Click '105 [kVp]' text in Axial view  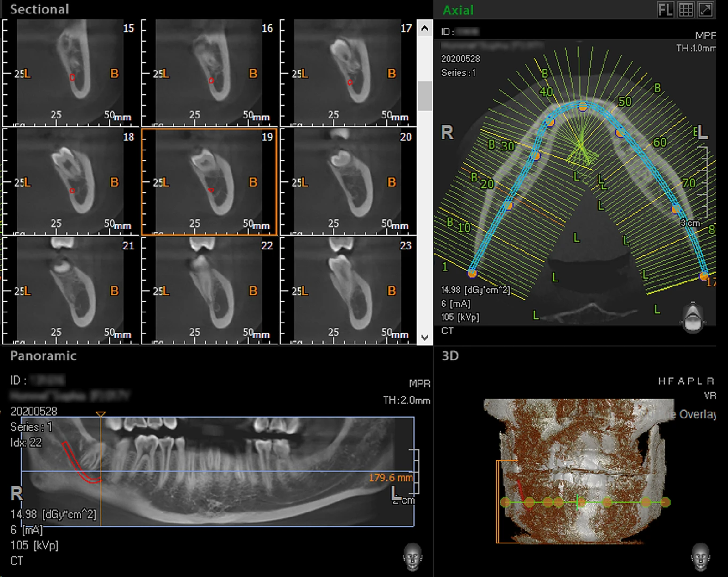(460, 317)
